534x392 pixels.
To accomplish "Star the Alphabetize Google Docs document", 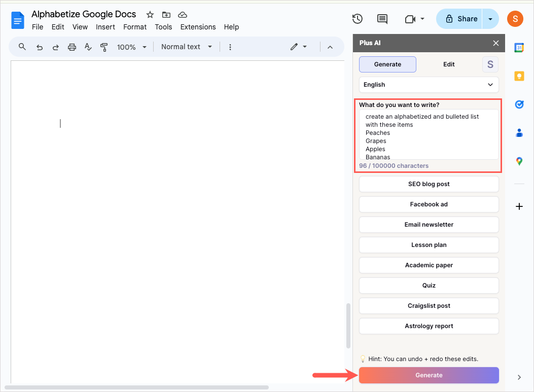I will click(150, 15).
